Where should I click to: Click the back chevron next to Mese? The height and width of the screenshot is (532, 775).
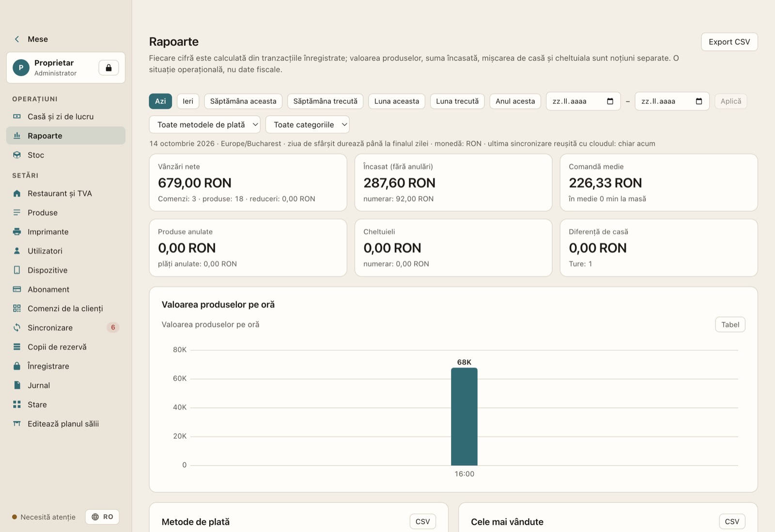pos(17,39)
